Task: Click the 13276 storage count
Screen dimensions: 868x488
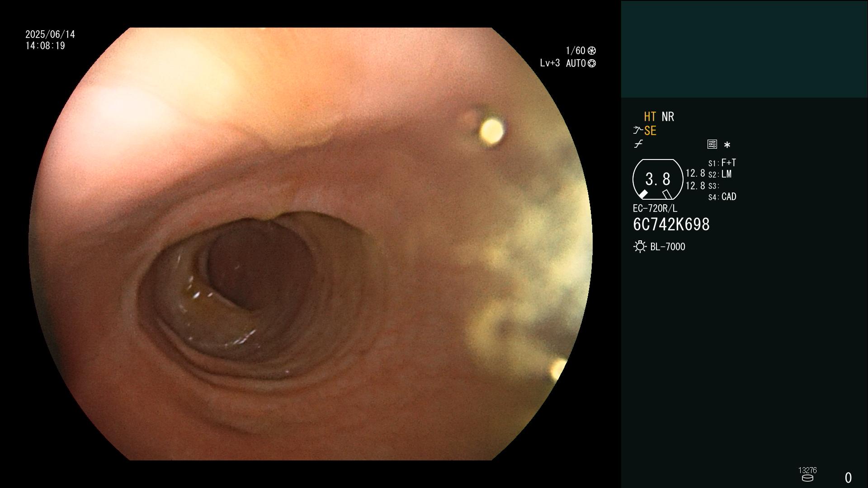Action: coord(807,470)
